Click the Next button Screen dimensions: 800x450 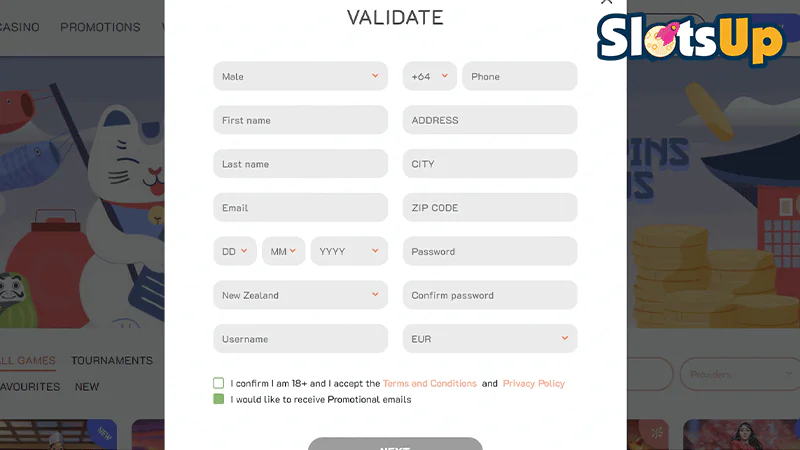395,444
